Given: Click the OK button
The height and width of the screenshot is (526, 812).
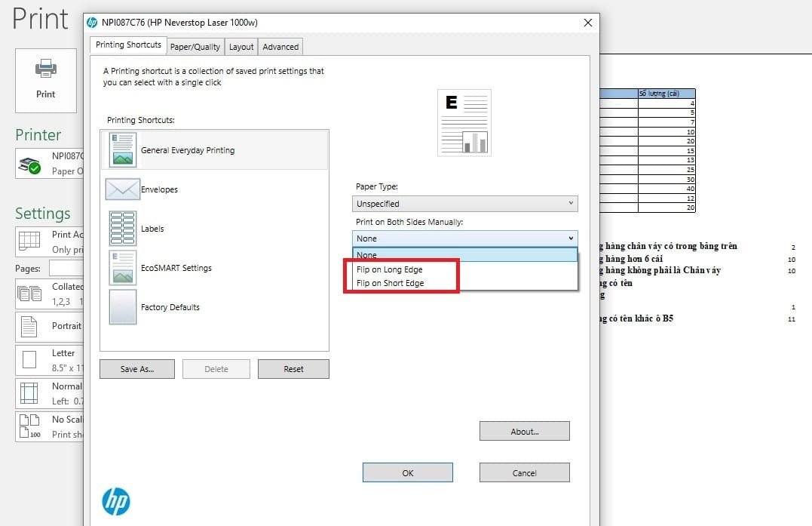Looking at the screenshot, I should tap(407, 472).
